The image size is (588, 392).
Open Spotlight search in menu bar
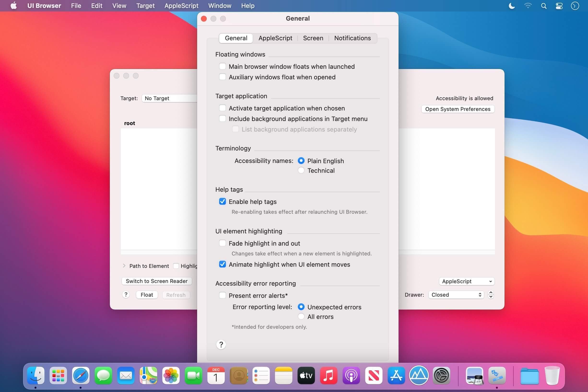[544, 6]
